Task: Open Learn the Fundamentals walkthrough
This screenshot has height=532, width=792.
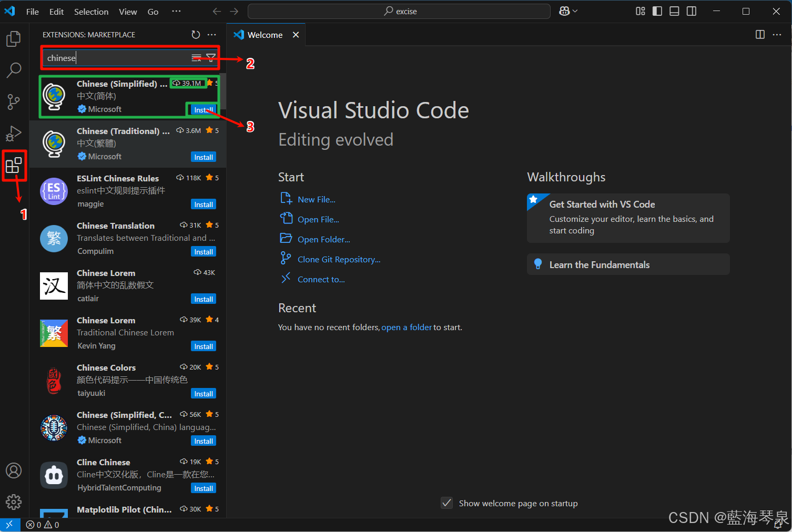Action: pyautogui.click(x=628, y=264)
